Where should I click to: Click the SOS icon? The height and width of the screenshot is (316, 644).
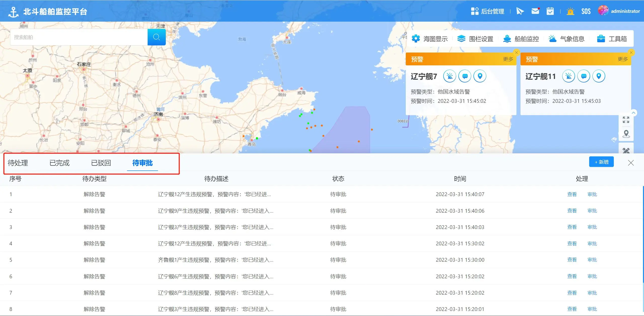[x=586, y=11]
